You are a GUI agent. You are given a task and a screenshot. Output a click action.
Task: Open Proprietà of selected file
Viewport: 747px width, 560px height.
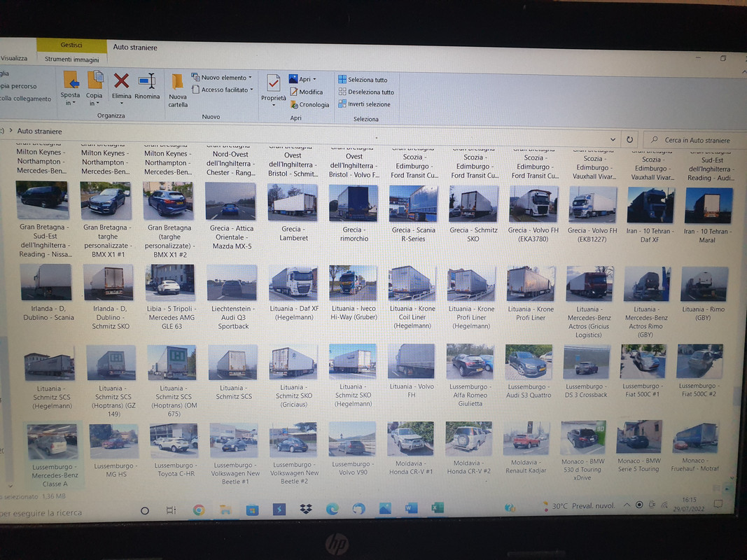point(274,88)
